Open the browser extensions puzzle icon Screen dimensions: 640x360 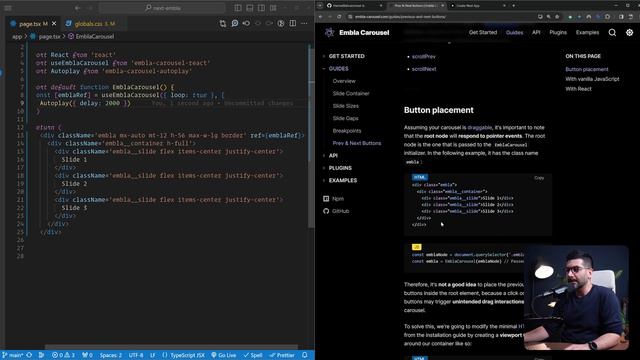tap(608, 17)
